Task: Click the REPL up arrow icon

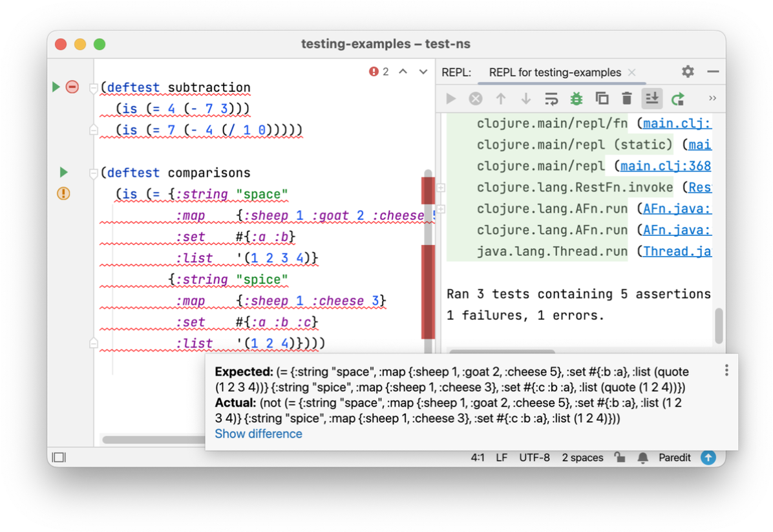Action: click(501, 99)
